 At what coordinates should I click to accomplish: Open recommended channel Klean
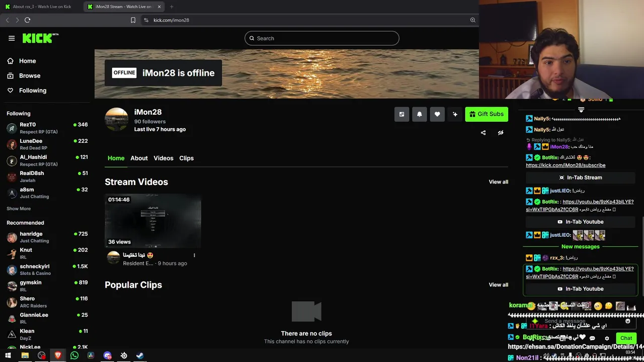(47, 334)
